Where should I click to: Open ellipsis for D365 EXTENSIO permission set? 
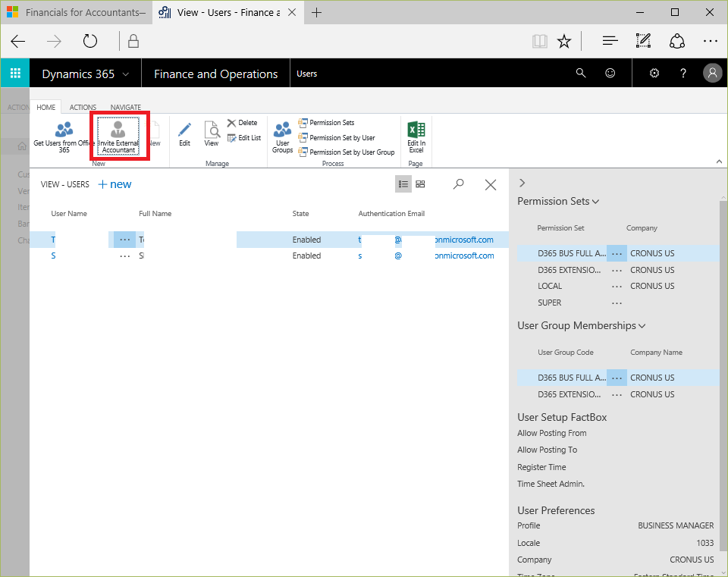(x=617, y=270)
